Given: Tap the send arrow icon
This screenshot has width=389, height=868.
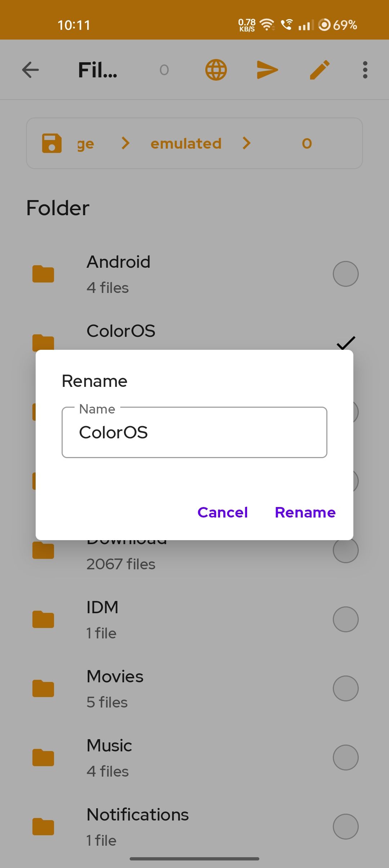Looking at the screenshot, I should click(267, 70).
